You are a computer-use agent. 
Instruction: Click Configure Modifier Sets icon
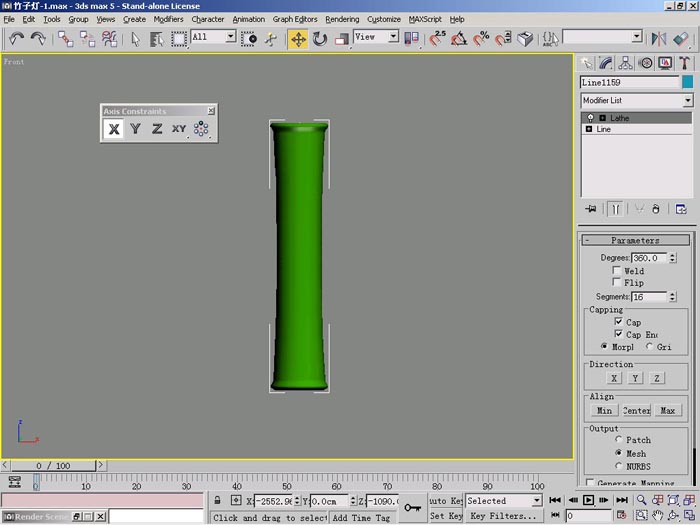[x=681, y=209]
